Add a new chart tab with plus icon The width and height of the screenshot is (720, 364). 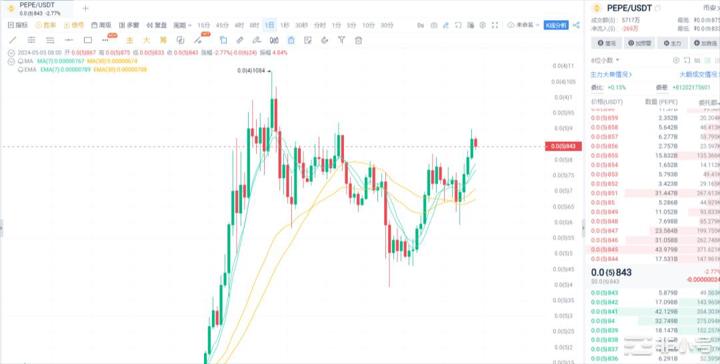tap(85, 8)
